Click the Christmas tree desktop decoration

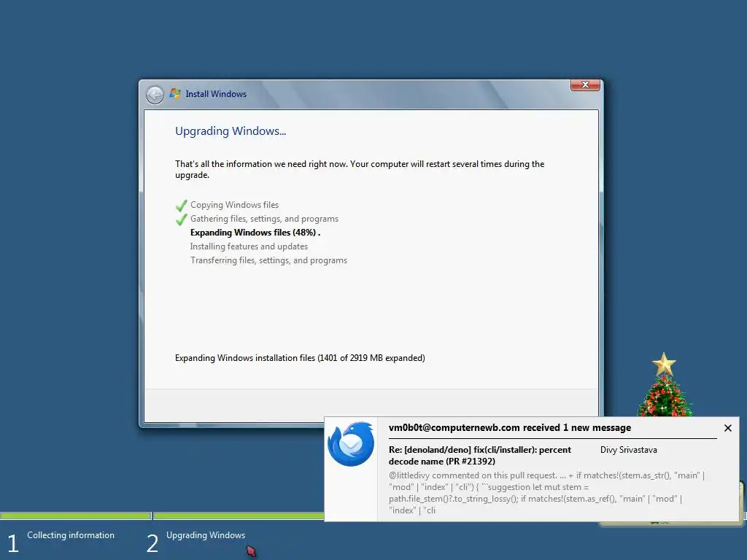665,385
